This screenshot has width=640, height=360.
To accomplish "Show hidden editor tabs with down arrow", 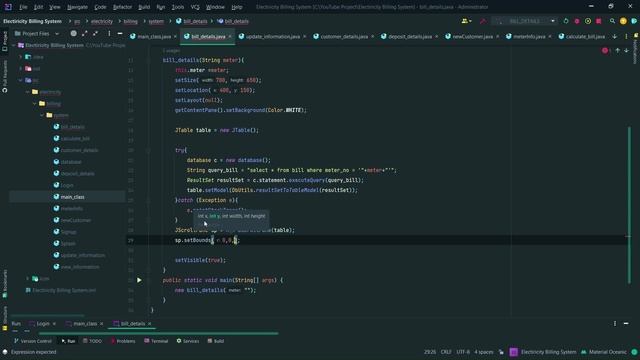I will pos(615,36).
